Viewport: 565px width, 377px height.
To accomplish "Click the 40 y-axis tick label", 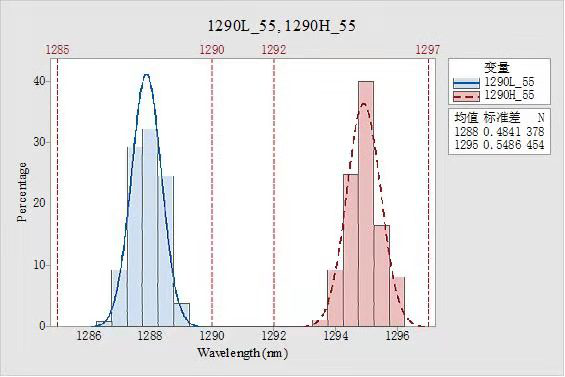I will point(39,81).
